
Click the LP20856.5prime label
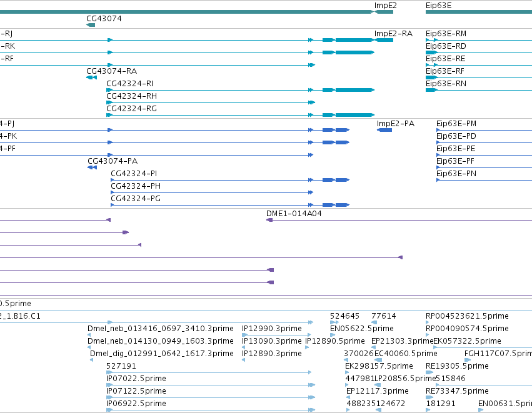click(404, 379)
